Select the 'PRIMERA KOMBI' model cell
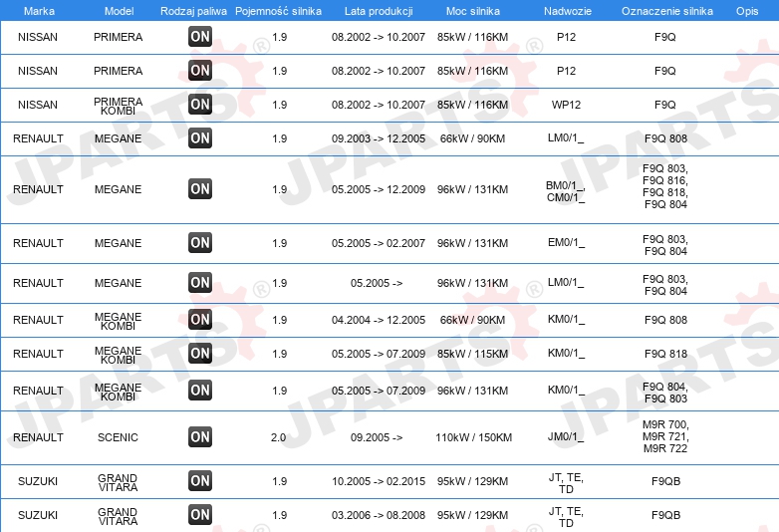 click(x=119, y=106)
